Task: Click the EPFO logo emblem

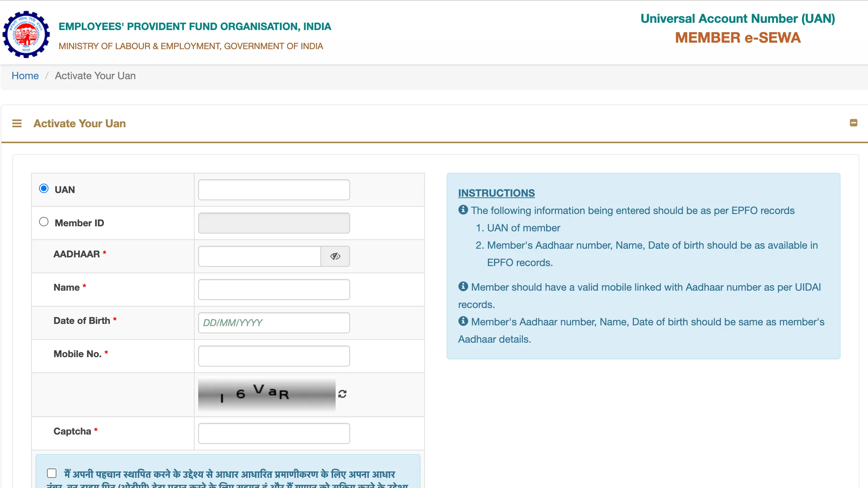Action: click(26, 34)
